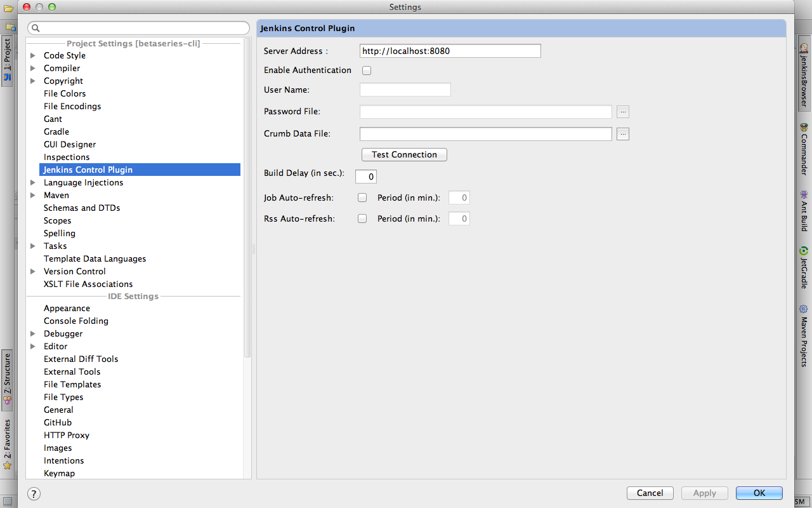Browse for Crumb Data File
Viewport: 812px width, 508px height.
tap(623, 134)
